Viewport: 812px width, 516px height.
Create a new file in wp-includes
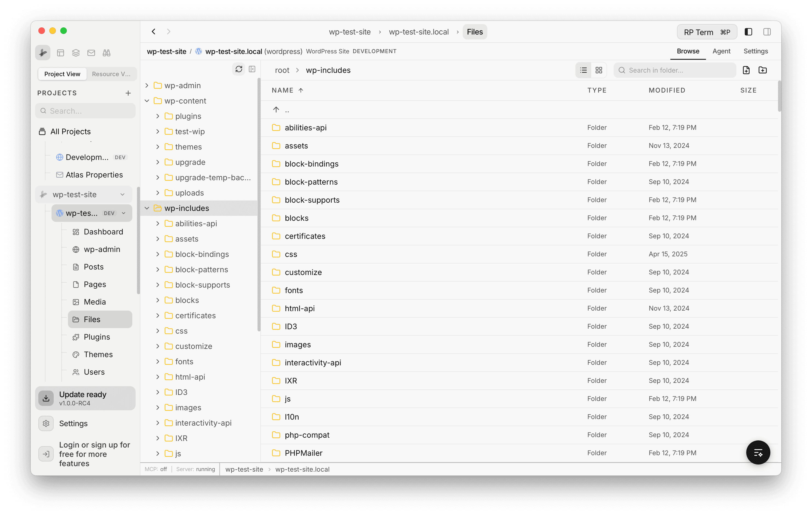[746, 70]
